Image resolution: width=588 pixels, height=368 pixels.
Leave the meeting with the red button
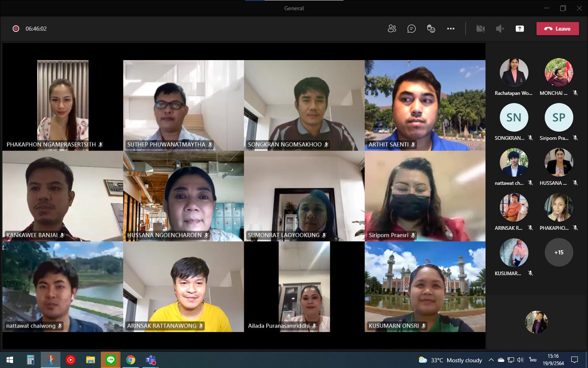click(x=557, y=29)
